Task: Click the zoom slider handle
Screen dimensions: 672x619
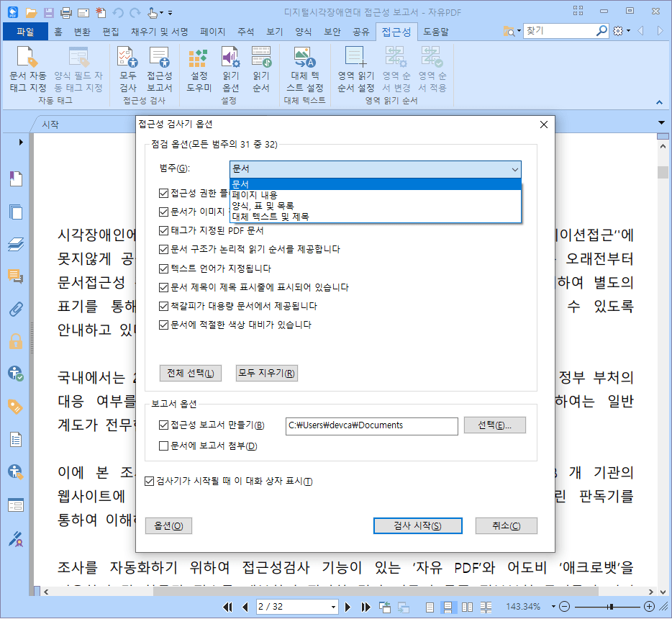Action: pos(611,607)
